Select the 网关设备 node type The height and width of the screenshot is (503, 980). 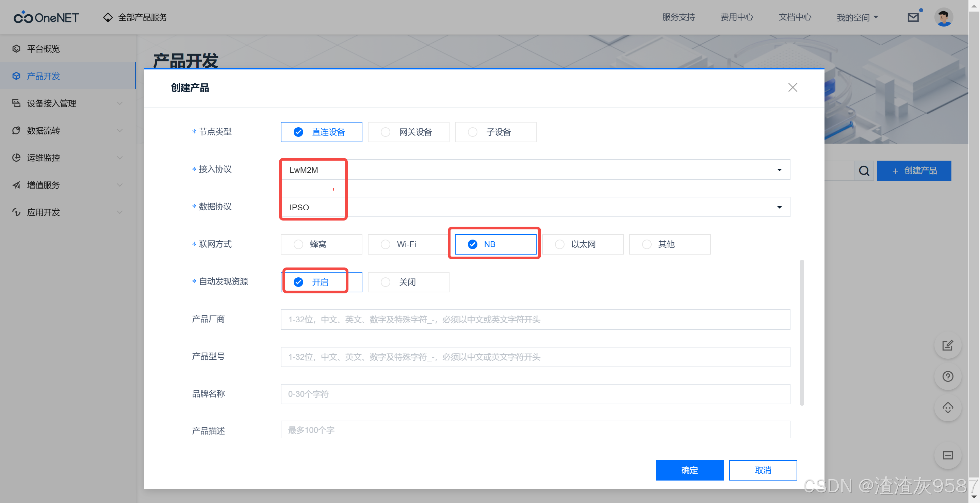(x=408, y=132)
